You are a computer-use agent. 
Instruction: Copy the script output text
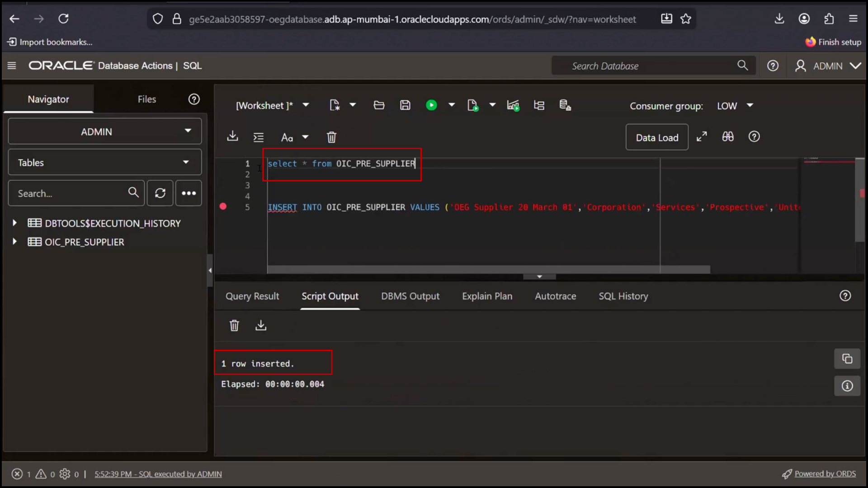(x=847, y=358)
